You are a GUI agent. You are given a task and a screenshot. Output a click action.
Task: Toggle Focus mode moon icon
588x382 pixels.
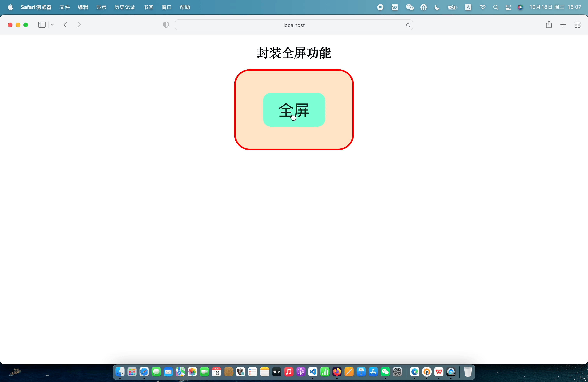click(x=437, y=7)
